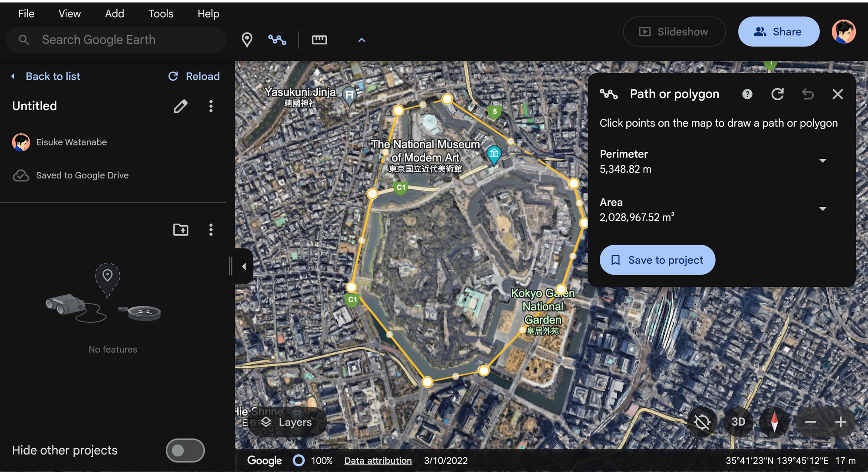
Task: Open help for Path or polygon
Action: tap(747, 94)
